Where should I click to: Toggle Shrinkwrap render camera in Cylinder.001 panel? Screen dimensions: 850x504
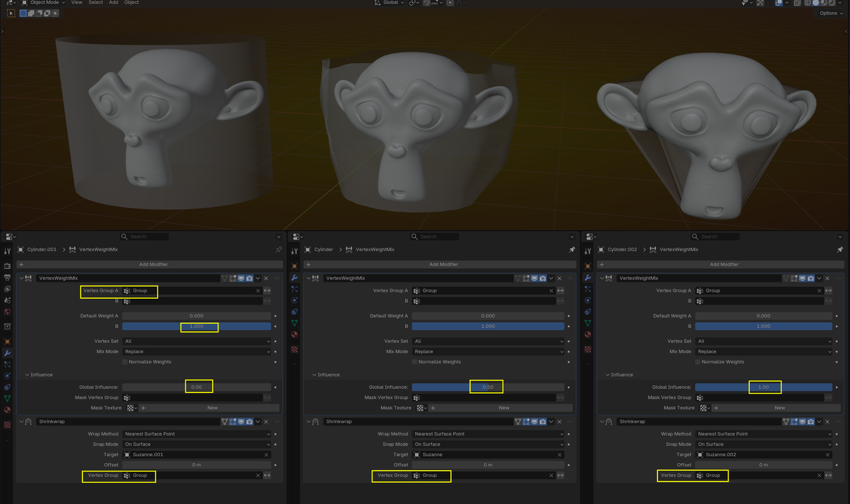point(249,422)
